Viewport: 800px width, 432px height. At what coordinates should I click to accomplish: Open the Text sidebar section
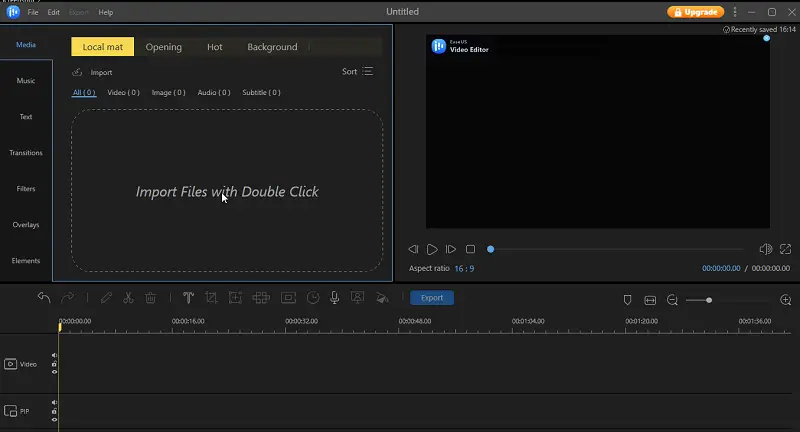[x=26, y=117]
